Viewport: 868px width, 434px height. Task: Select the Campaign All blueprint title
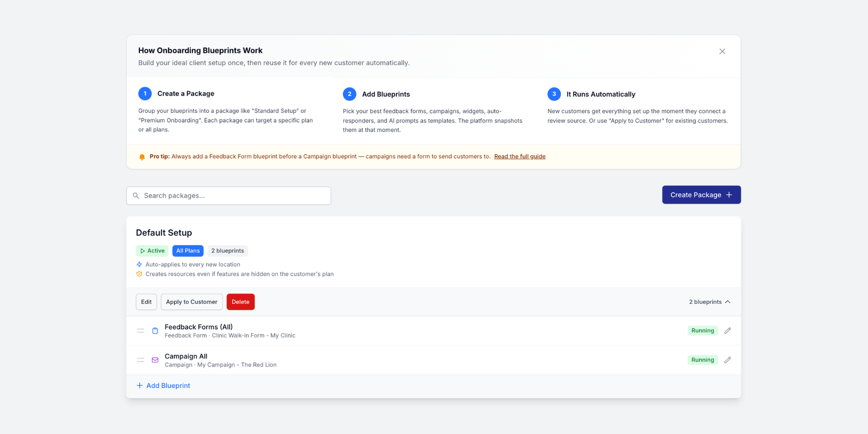tap(186, 356)
